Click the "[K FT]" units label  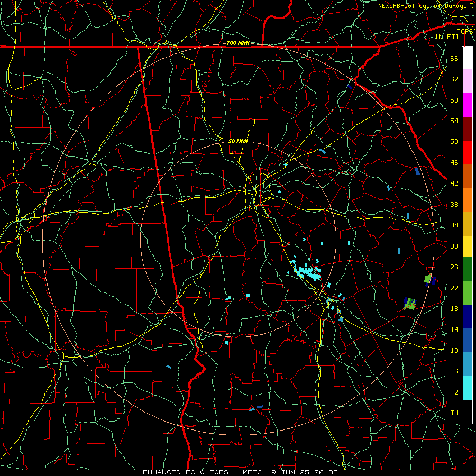447,36
